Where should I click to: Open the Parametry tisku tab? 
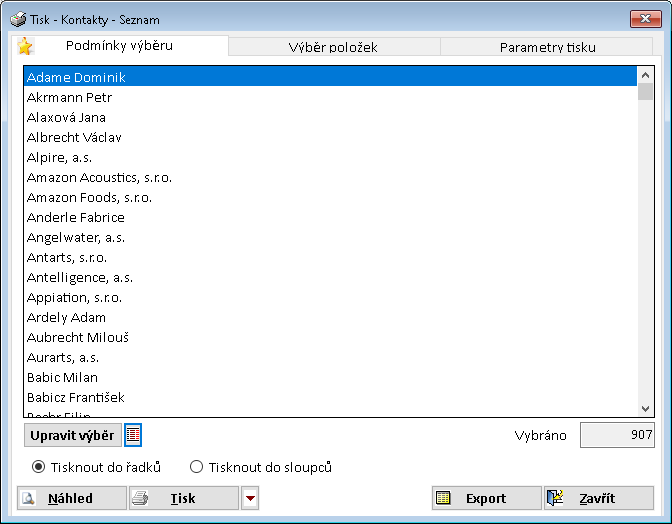[547, 47]
